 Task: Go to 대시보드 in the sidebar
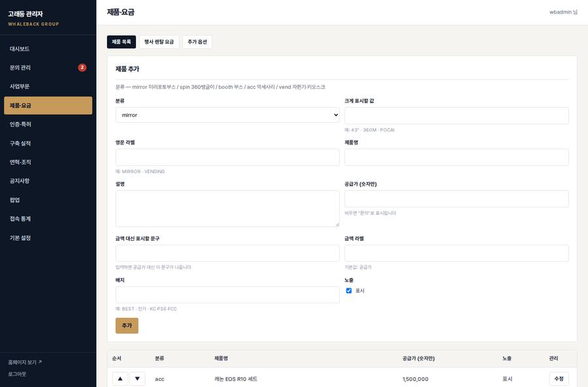tap(48, 49)
